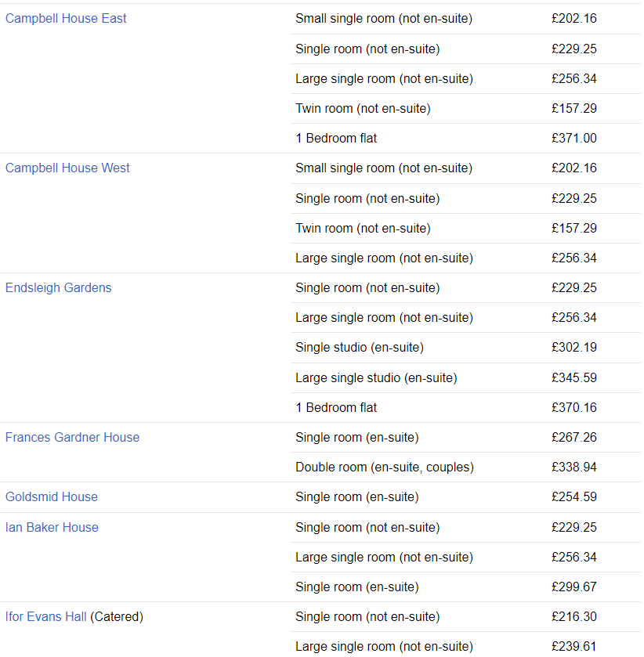Open the Endsleigh Gardens link

tap(58, 288)
